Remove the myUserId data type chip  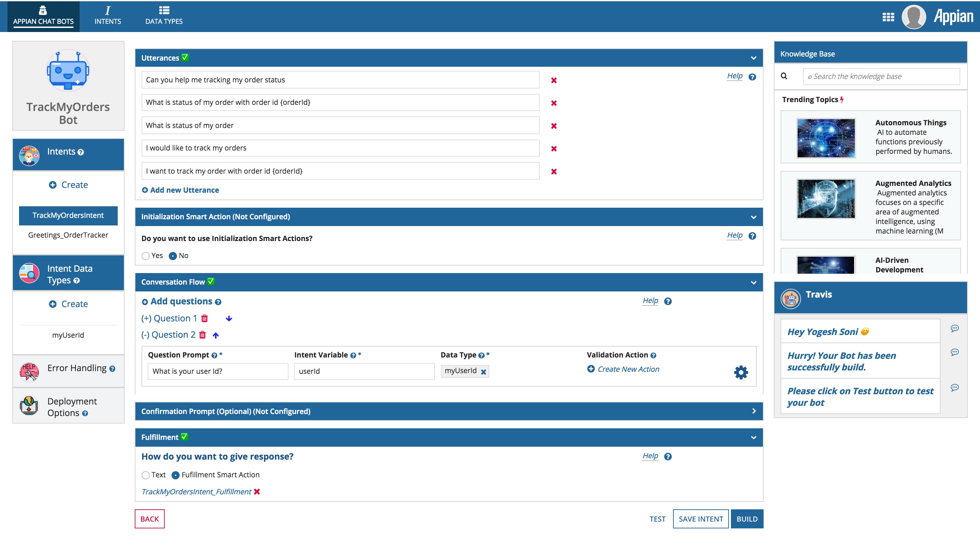(x=483, y=372)
